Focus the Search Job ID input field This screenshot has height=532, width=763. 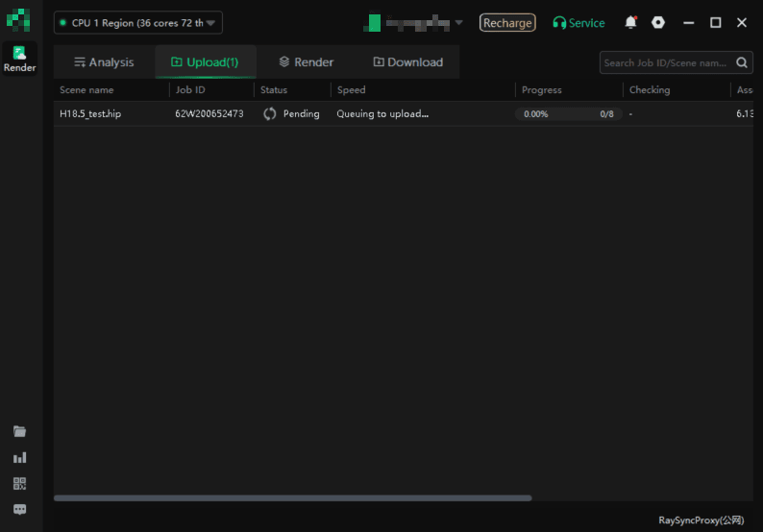tap(666, 62)
